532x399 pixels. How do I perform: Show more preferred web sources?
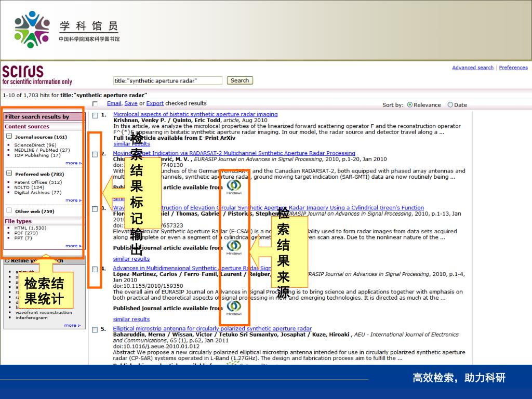point(73,200)
